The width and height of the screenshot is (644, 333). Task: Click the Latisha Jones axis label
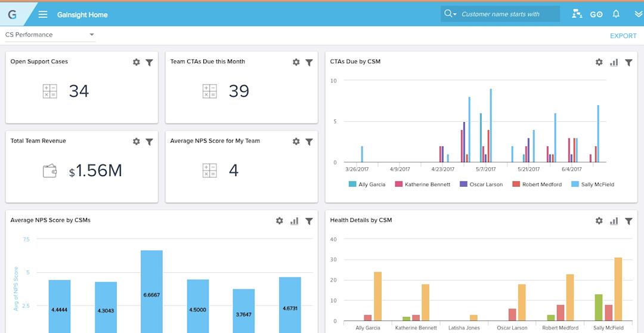(463, 328)
